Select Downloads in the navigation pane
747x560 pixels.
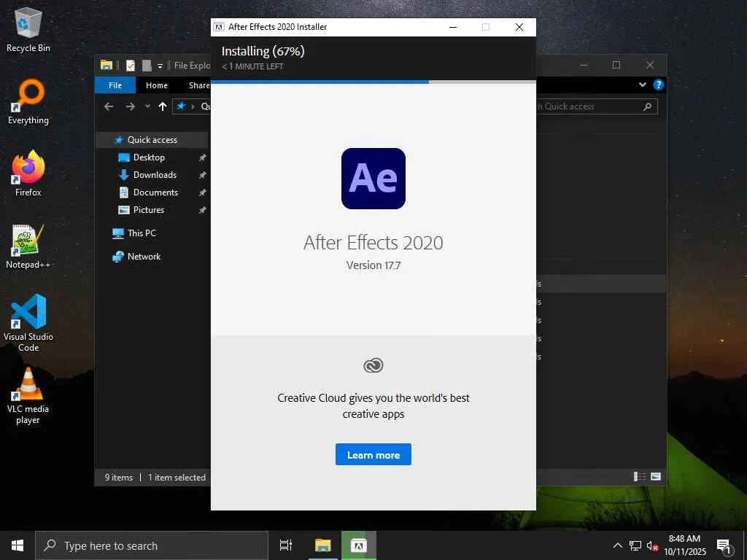click(155, 175)
